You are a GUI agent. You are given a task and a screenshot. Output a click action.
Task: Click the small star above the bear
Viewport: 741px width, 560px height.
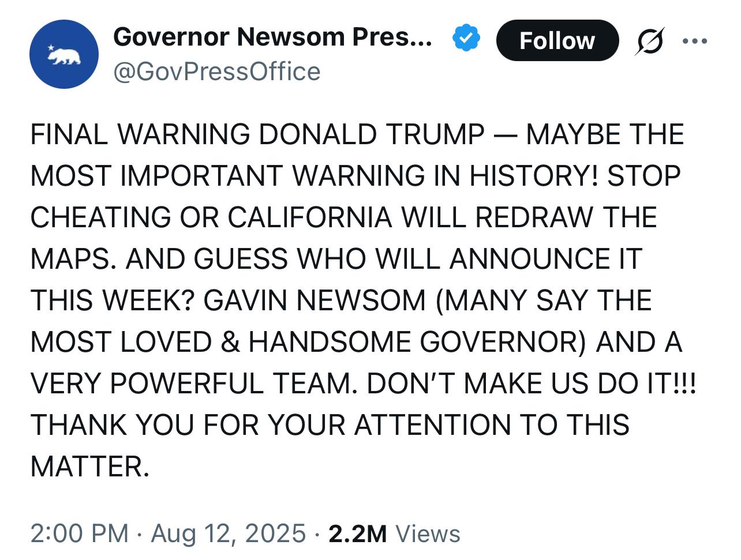point(50,47)
